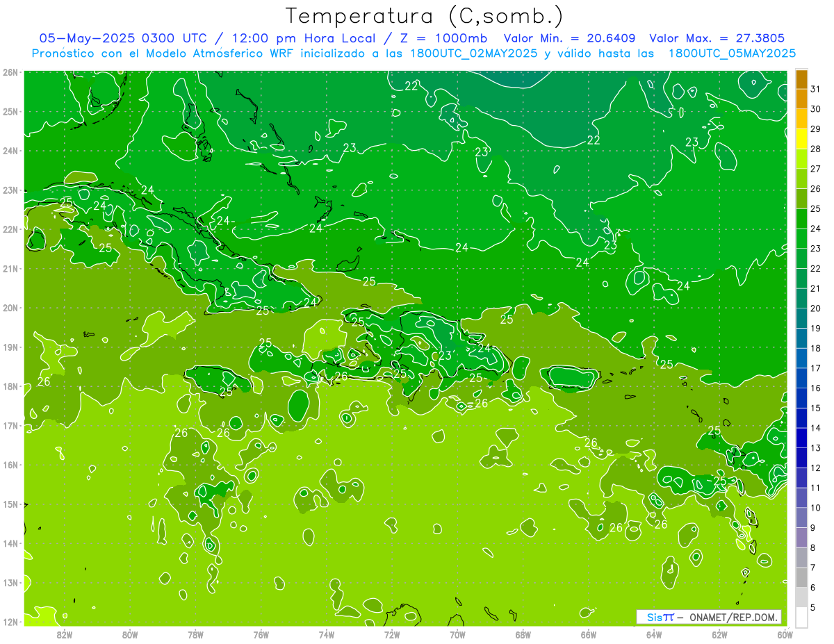
Task: Click the "31" value on the color scale
Action: [x=815, y=90]
